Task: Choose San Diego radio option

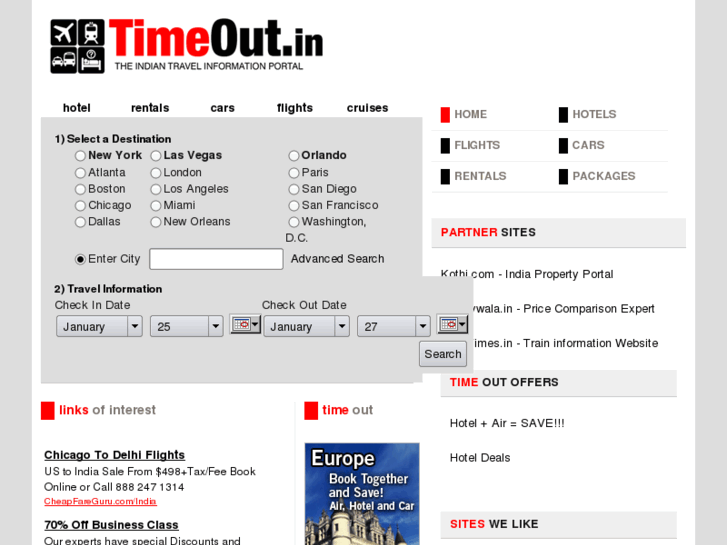Action: [x=293, y=189]
